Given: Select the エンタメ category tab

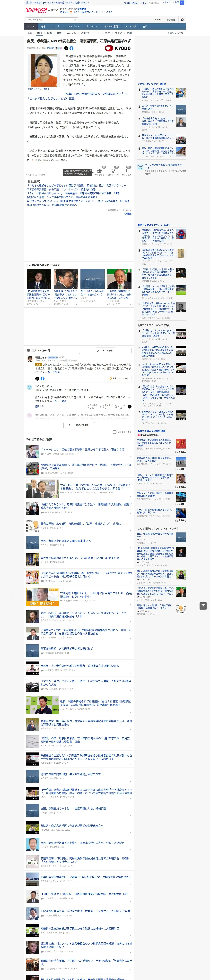Looking at the screenshot, I should 71,33.
